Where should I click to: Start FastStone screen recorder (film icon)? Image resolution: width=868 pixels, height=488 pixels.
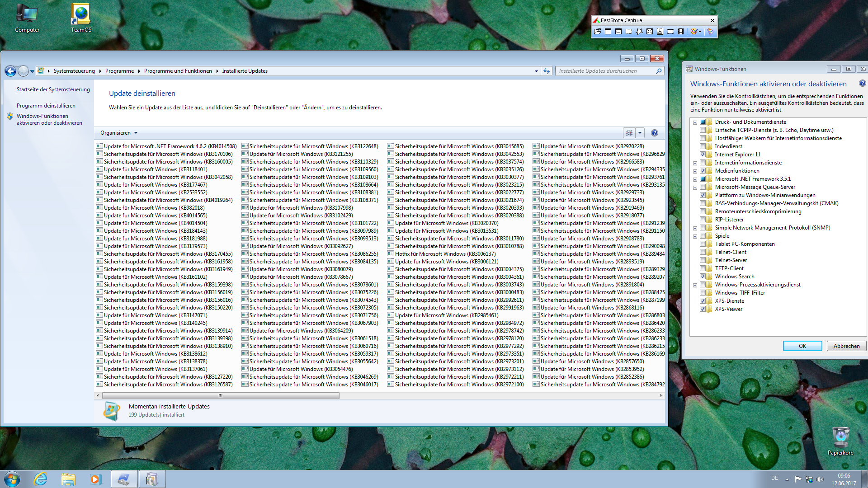click(681, 32)
